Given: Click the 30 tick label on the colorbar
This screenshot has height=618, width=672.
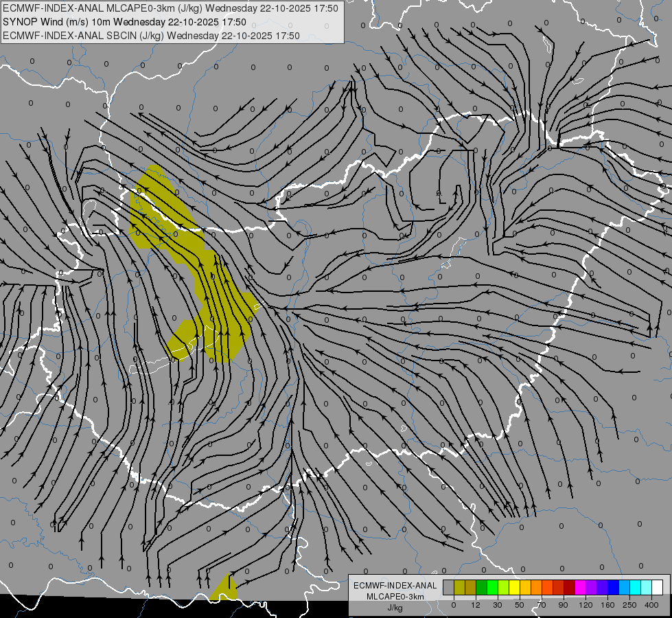Looking at the screenshot, I should pyautogui.click(x=498, y=605).
